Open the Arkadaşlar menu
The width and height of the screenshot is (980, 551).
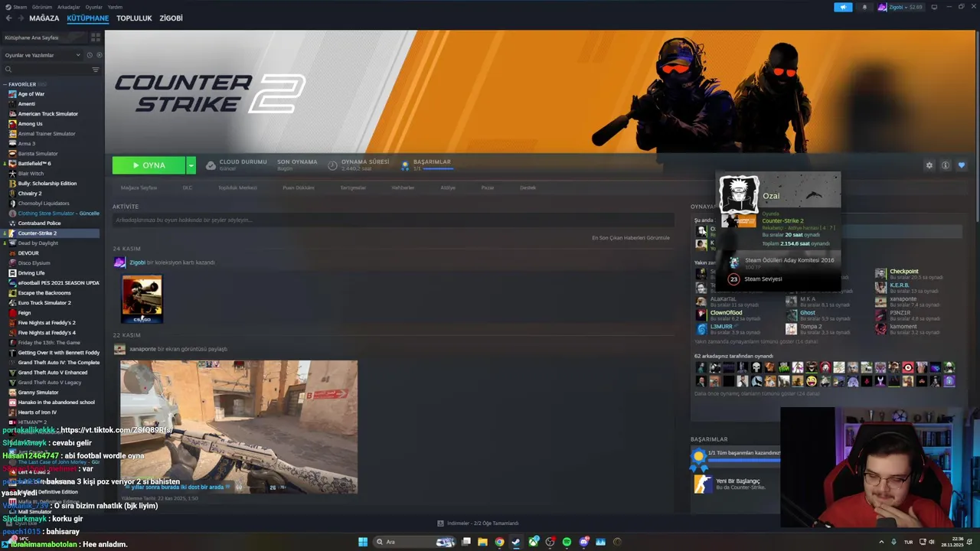[x=69, y=7]
